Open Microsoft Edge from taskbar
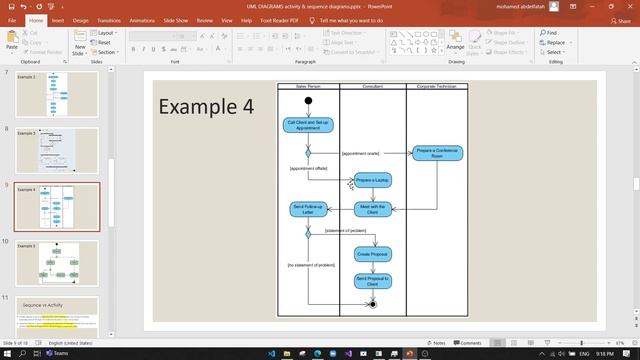The image size is (640, 360). pyautogui.click(x=318, y=353)
